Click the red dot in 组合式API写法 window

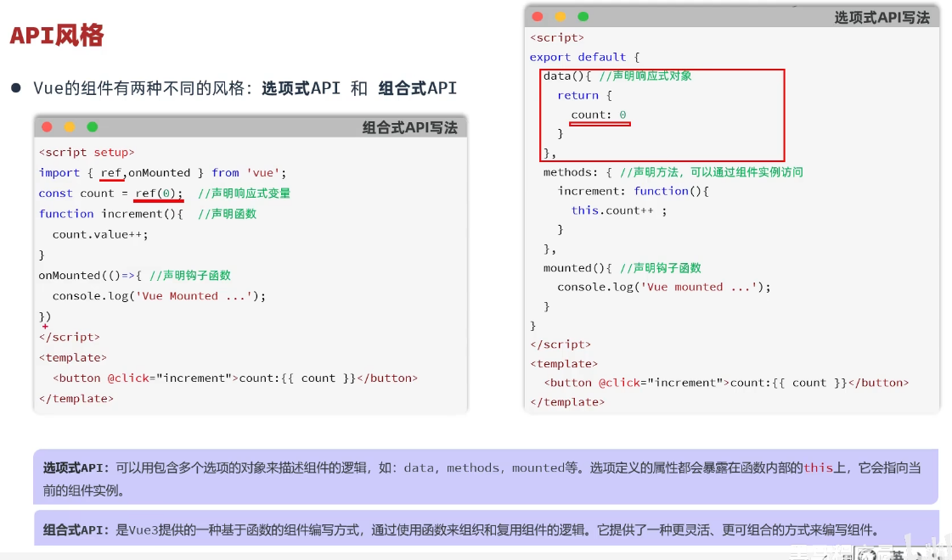tap(47, 126)
